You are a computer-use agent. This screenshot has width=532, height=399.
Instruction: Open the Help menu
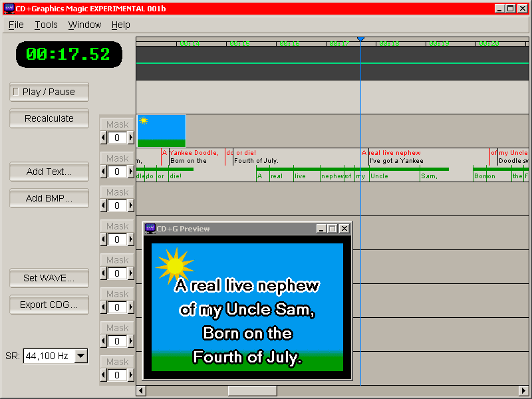pyautogui.click(x=121, y=25)
